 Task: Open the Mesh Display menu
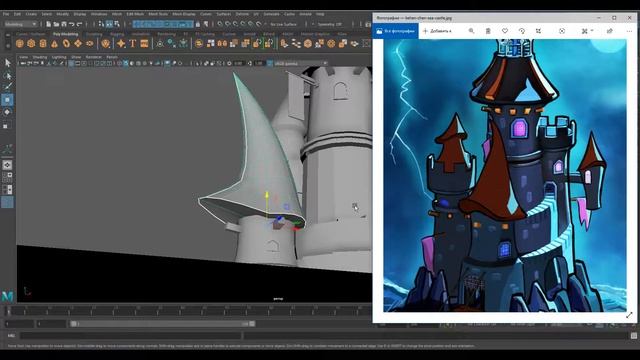tap(184, 14)
